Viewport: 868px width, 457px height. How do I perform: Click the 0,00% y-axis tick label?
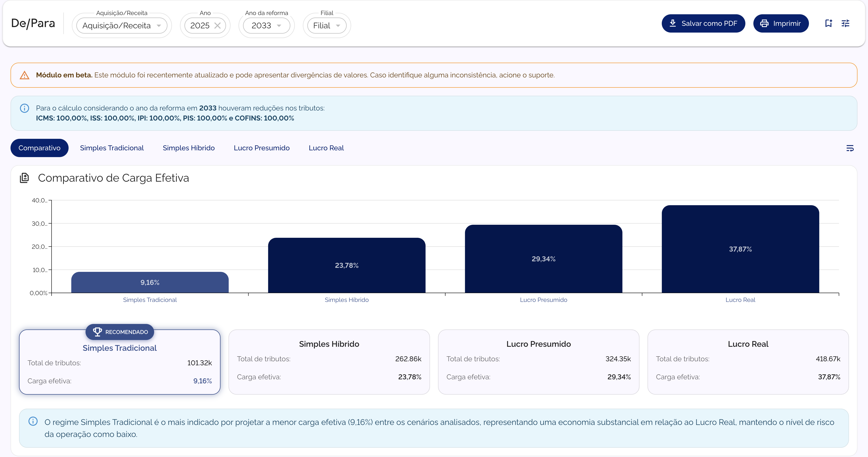[x=38, y=293]
